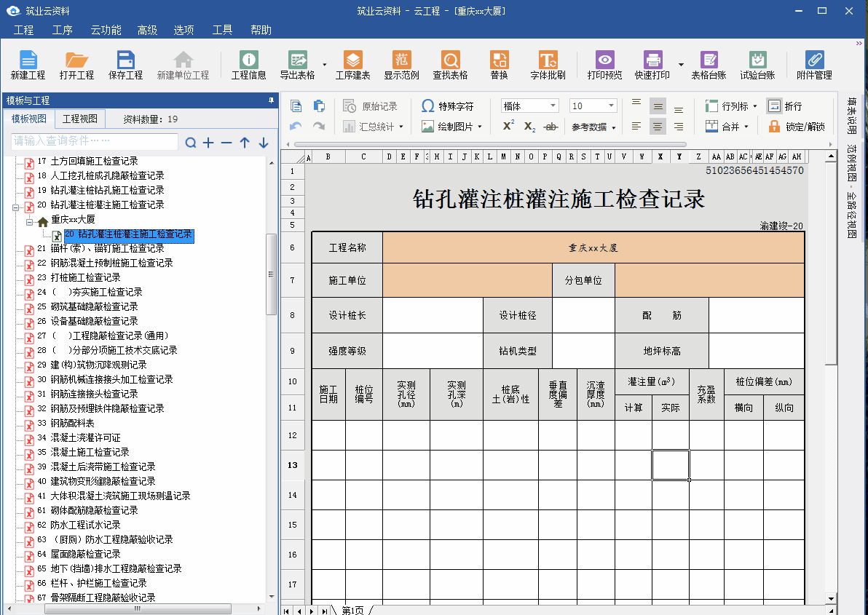868x615 pixels.
Task: Toggle 锁定/解锁 lock on the sheet
Action: click(x=794, y=125)
